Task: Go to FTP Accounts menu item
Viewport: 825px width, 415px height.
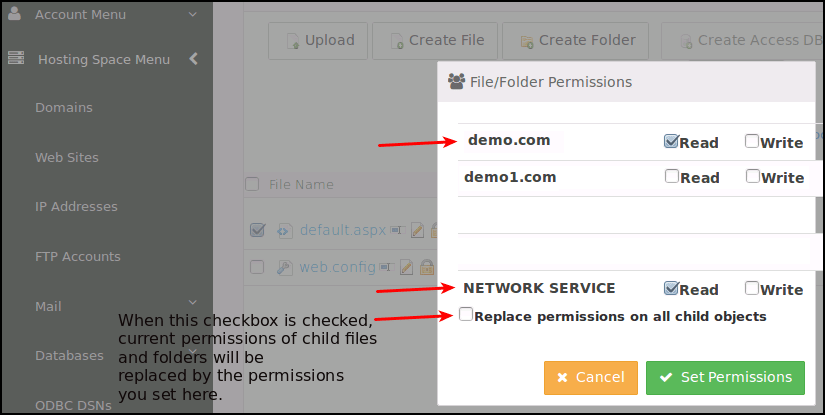Action: click(x=77, y=256)
